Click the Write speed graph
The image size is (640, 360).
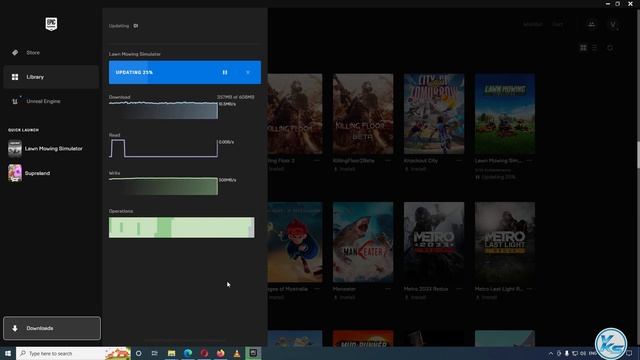163,186
